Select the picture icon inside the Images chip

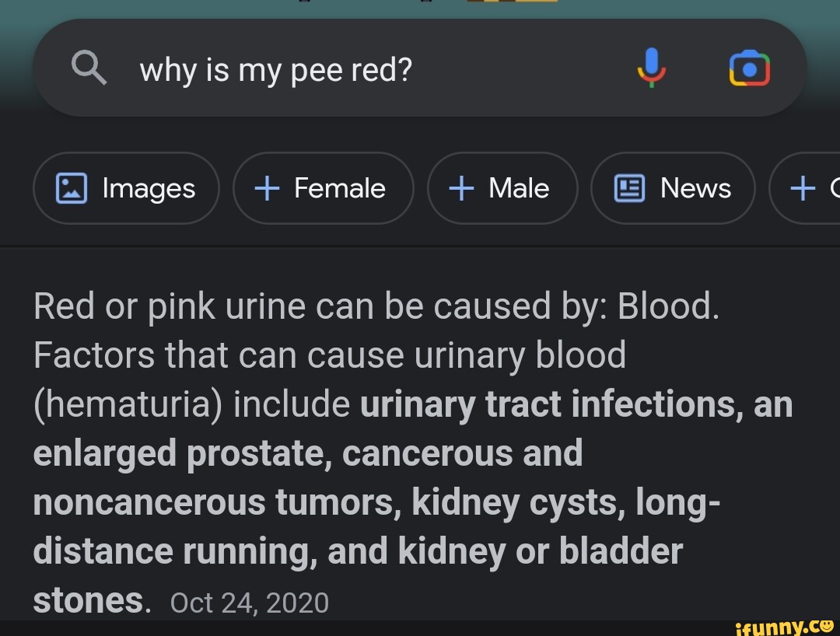tap(72, 187)
